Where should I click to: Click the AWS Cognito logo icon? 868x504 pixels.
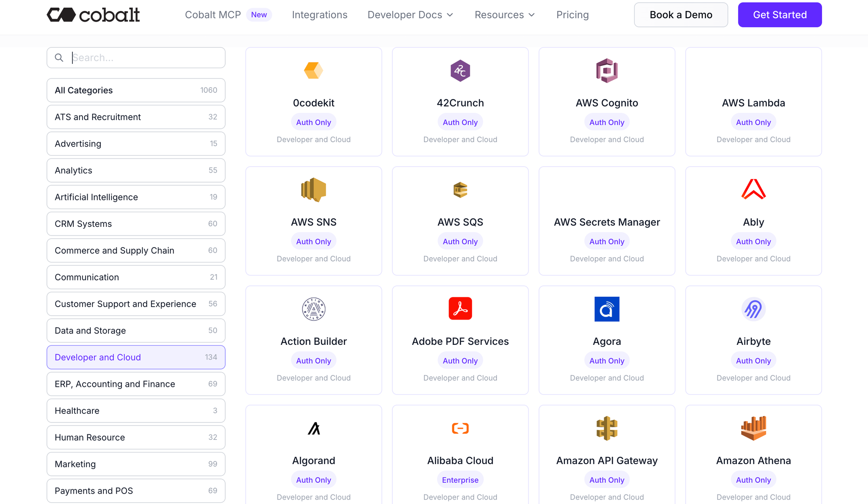click(607, 71)
